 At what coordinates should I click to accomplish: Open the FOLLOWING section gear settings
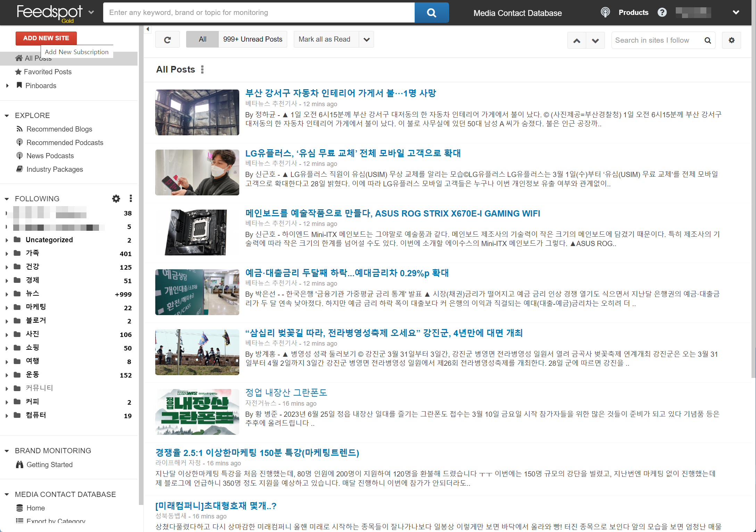pos(116,199)
